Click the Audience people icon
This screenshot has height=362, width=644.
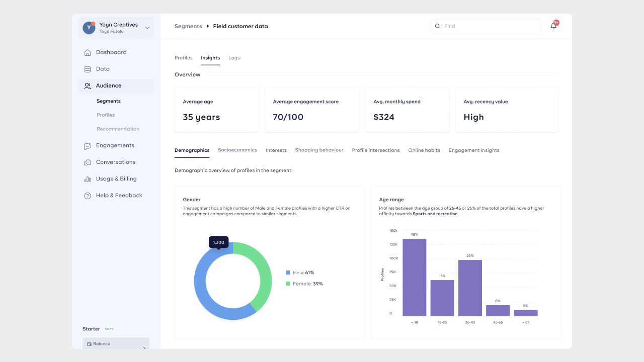click(x=88, y=85)
